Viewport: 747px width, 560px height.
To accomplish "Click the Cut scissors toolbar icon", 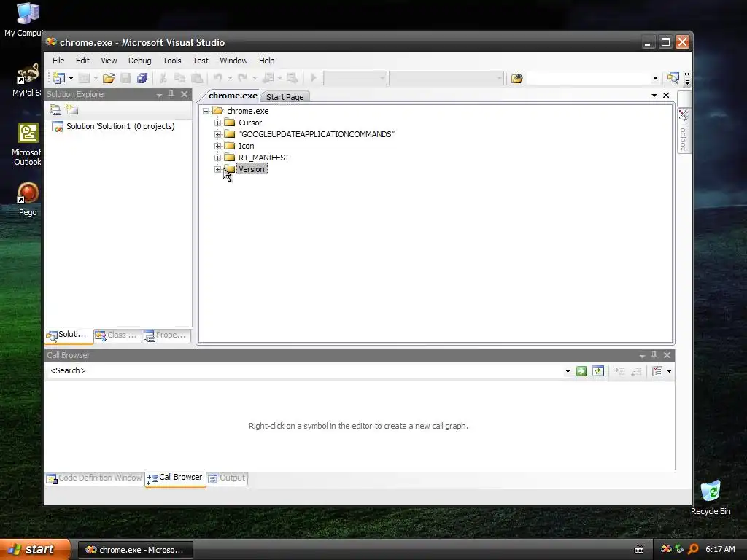I will pos(163,78).
